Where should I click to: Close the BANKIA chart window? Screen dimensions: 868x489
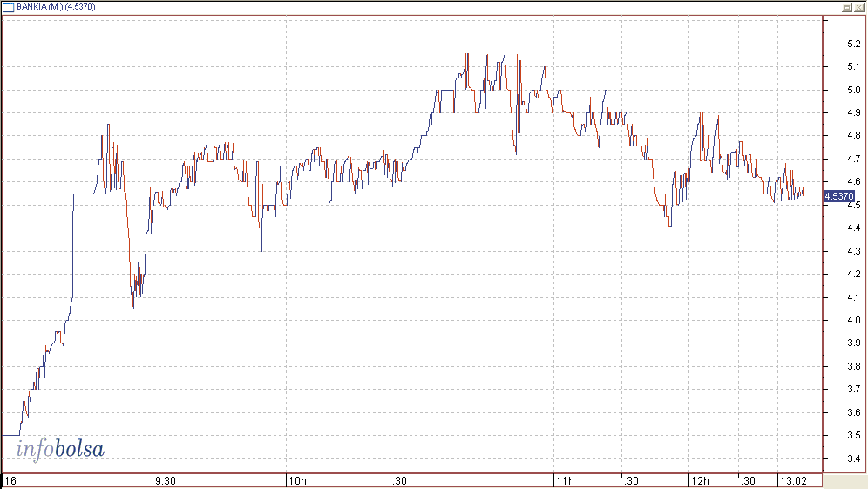tap(858, 7)
